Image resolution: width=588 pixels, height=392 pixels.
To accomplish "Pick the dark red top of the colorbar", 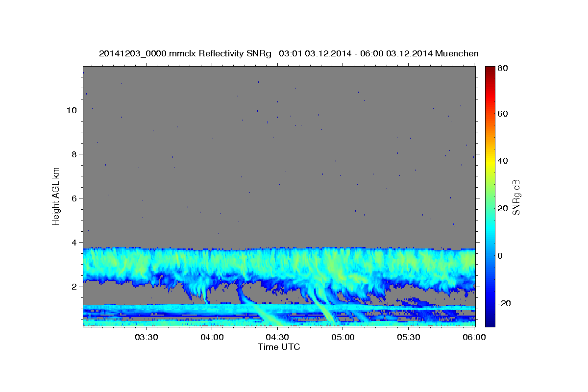I will 490,70.
